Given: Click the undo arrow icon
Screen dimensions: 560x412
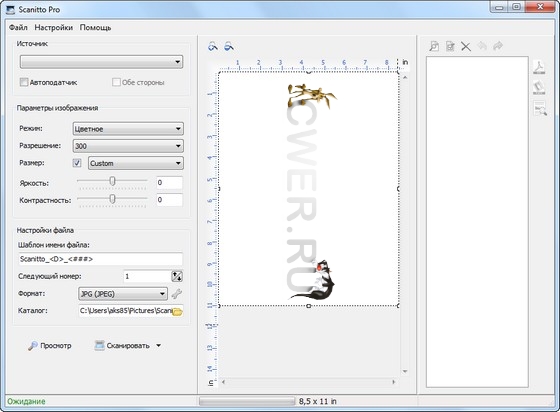Looking at the screenshot, I should coord(482,46).
